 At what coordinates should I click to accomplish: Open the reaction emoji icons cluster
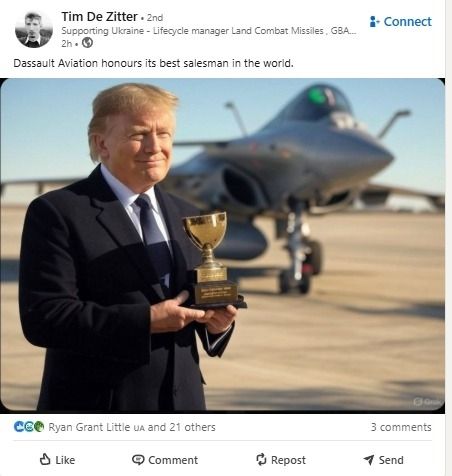[x=29, y=427]
